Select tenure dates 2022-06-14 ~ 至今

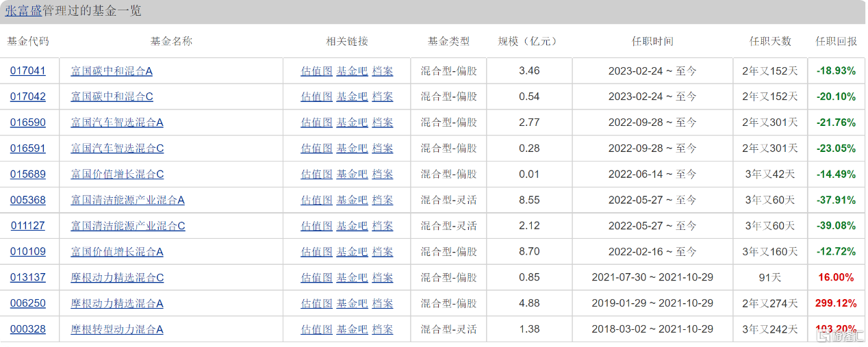click(x=652, y=175)
